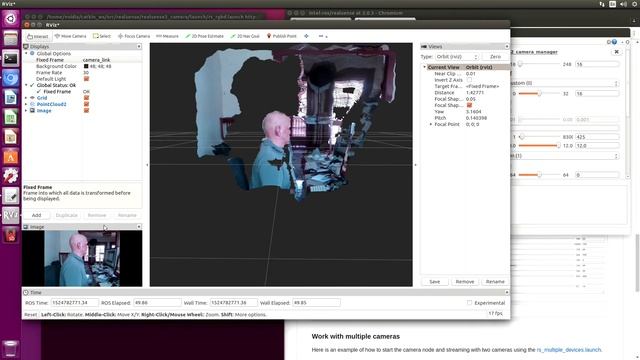Close the Views panel with its header button
The height and width of the screenshot is (360, 640).
pyautogui.click(x=507, y=47)
